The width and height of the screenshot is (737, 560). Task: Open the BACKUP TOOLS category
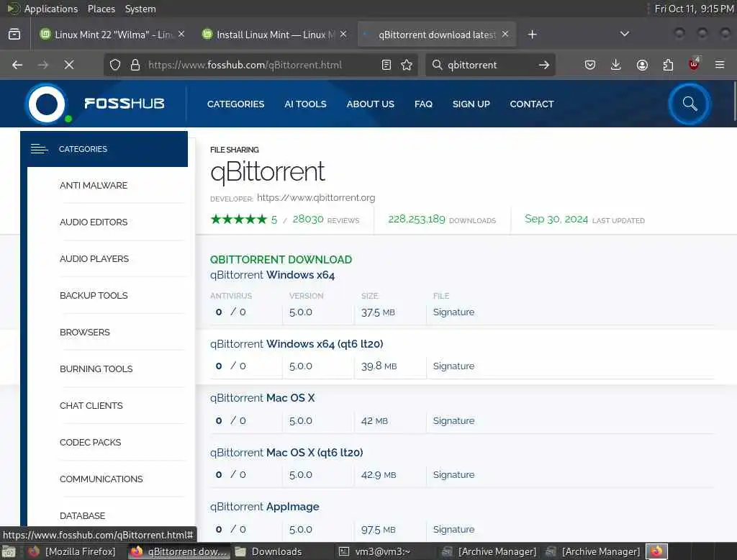pyautogui.click(x=94, y=295)
